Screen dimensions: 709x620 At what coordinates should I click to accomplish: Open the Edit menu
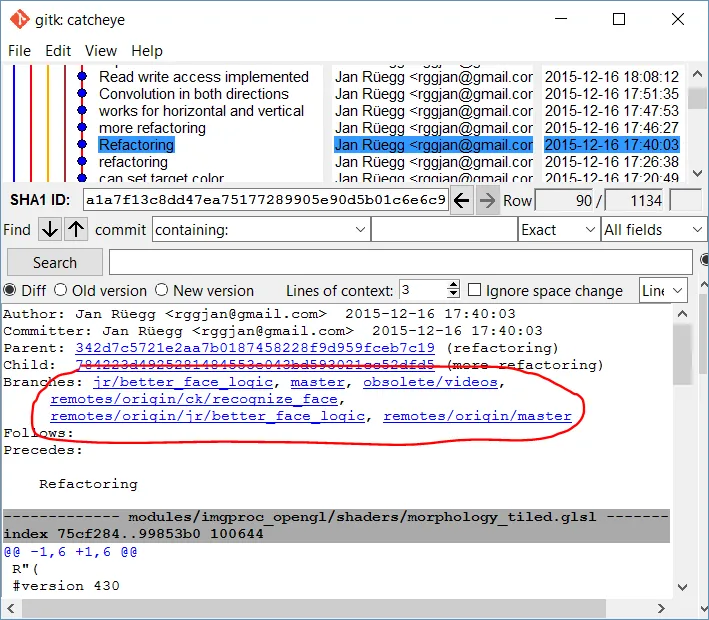coord(58,51)
